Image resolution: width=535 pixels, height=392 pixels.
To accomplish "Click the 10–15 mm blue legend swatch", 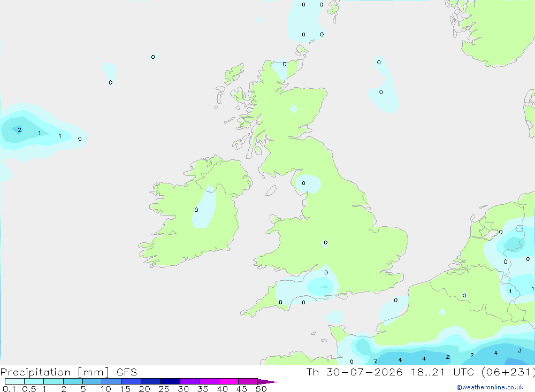I will 112,381.
